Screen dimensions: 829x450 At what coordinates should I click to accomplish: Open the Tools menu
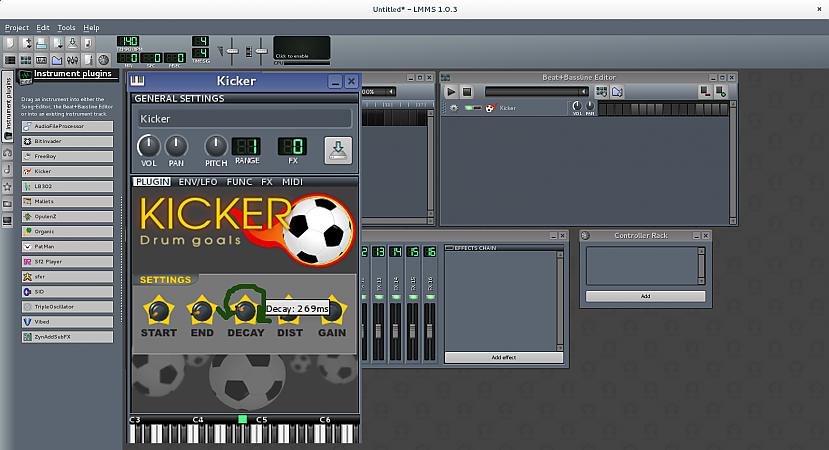tap(66, 27)
